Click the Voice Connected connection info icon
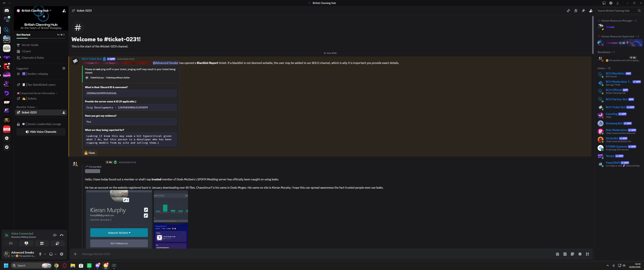 coord(7,235)
